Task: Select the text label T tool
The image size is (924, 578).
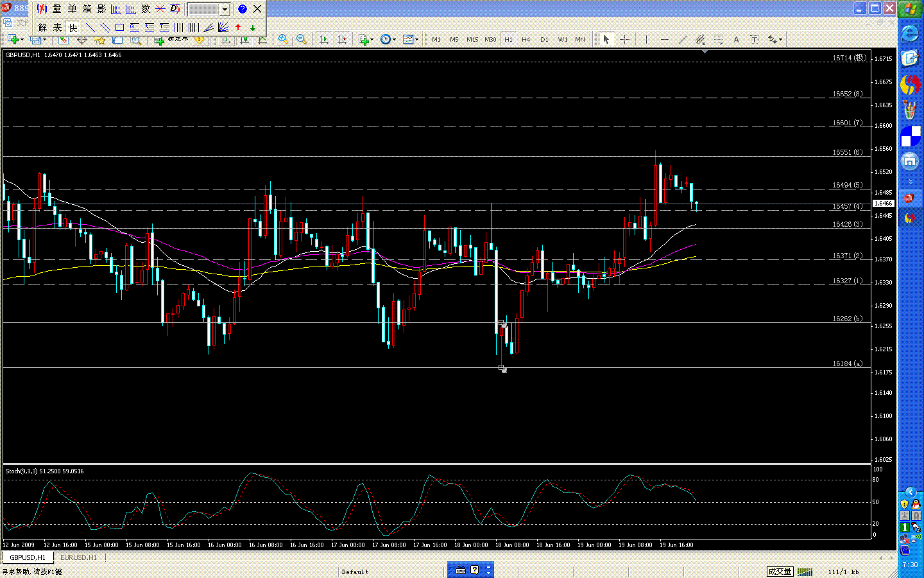Action: tap(755, 39)
